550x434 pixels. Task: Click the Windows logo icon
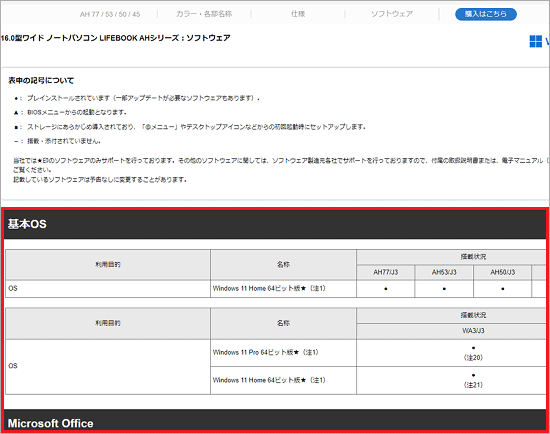tap(536, 41)
